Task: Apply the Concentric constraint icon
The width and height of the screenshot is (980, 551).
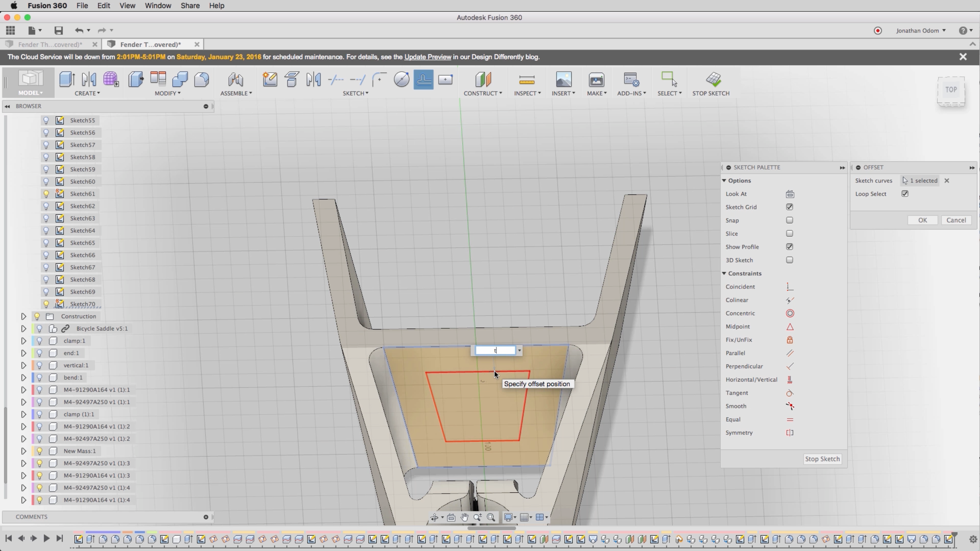Action: point(790,313)
